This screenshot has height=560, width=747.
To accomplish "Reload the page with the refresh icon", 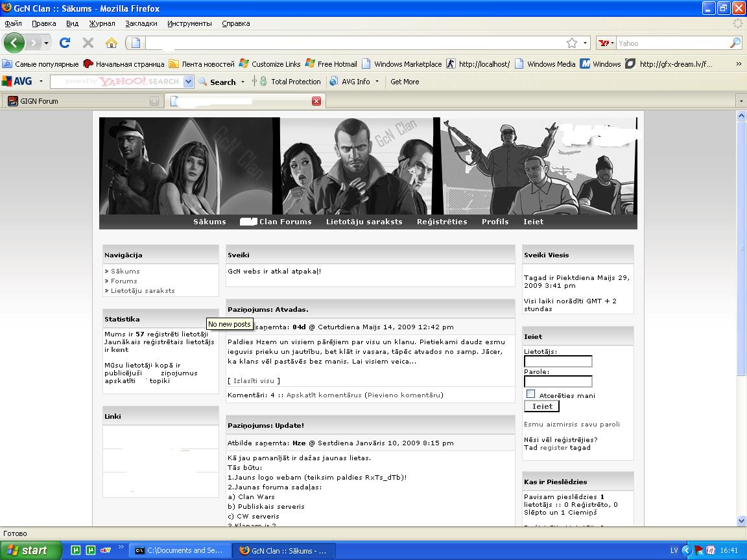I will pos(65,43).
